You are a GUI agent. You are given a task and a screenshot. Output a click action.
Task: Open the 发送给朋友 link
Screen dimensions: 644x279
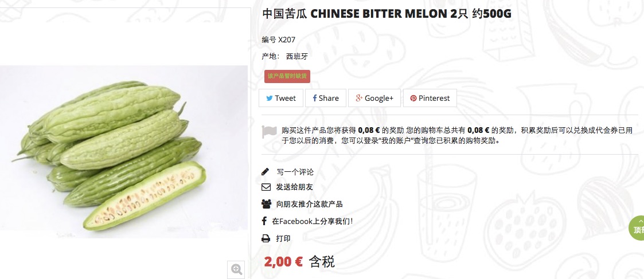coord(295,187)
